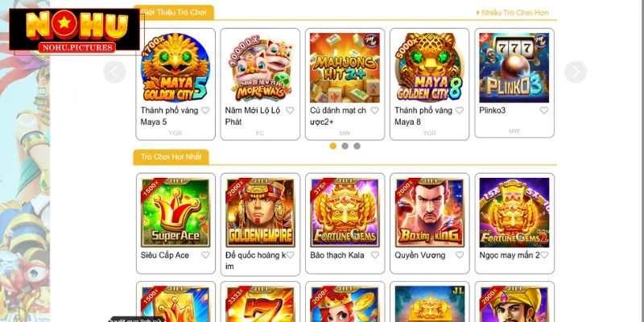Select the Trò Chơi Hot Nhất tab
This screenshot has height=322, width=644.
[x=171, y=157]
